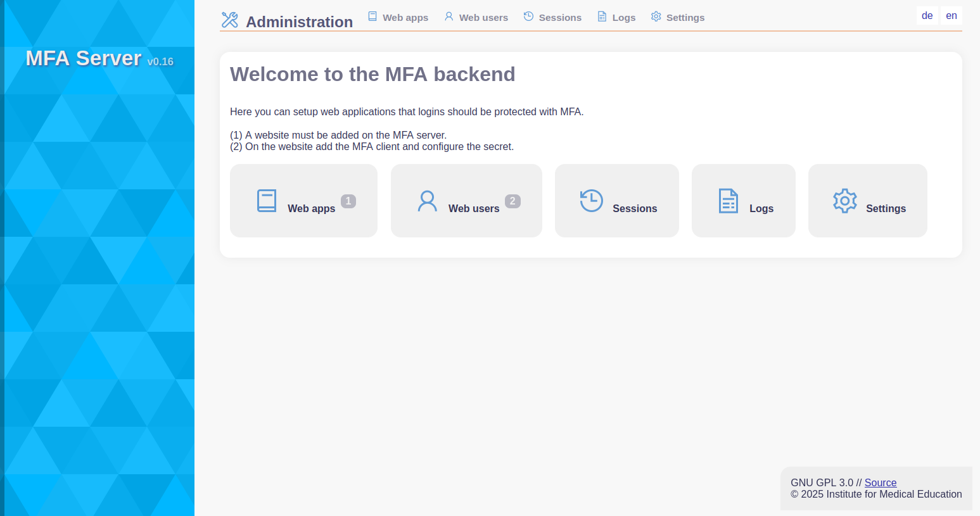The image size is (980, 516).
Task: Click the person icon beside Web users in the top navigation
Action: pyautogui.click(x=449, y=16)
